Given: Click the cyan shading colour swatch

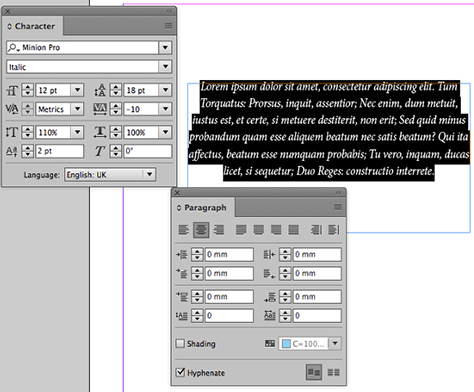Looking at the screenshot, I should (x=286, y=343).
